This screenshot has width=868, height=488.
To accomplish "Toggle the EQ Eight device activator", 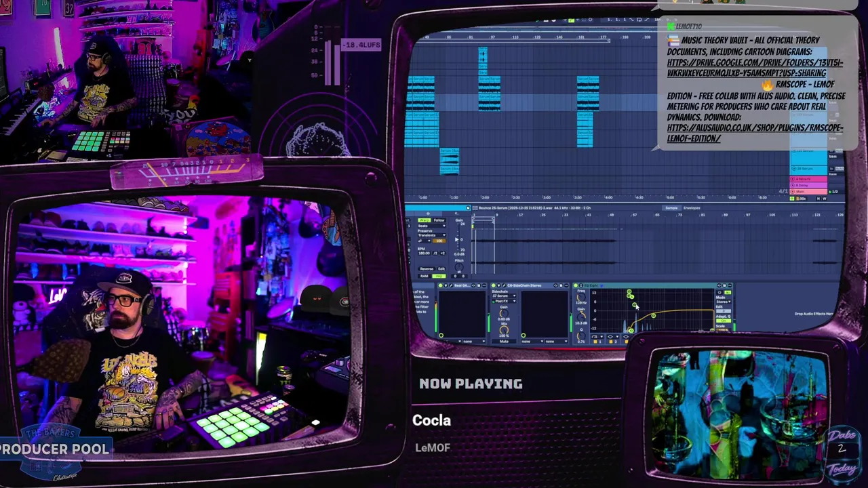I will (x=576, y=285).
